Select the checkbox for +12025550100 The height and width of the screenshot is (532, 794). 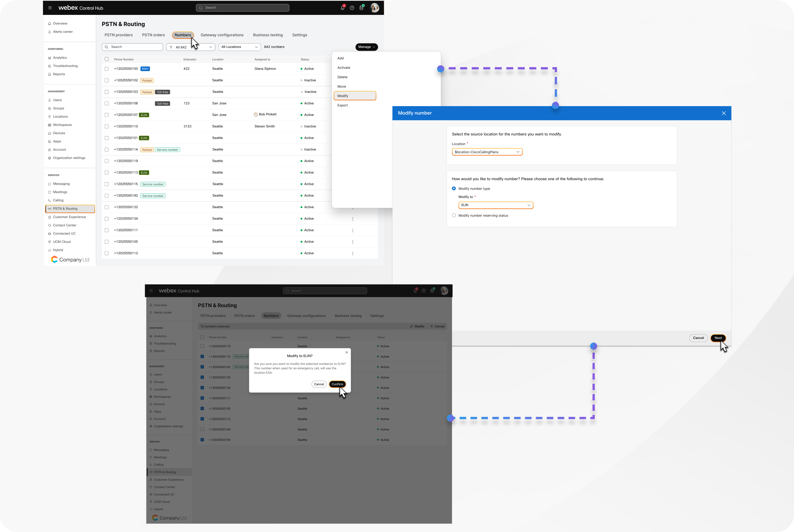(x=106, y=69)
